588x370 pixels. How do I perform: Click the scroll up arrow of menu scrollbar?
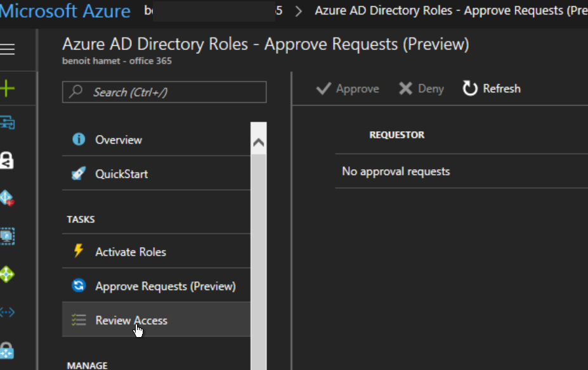point(259,143)
